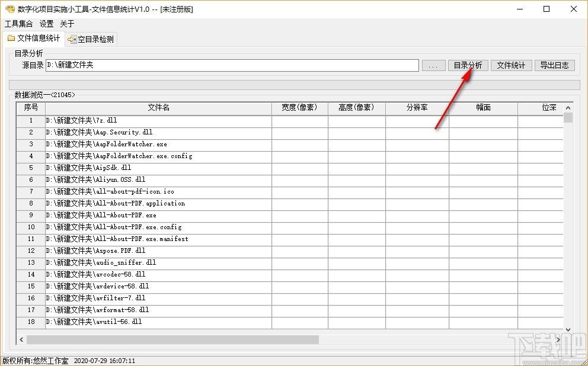Click the 高度(像素) column header
Screen dimensions: 588x366
(x=357, y=108)
